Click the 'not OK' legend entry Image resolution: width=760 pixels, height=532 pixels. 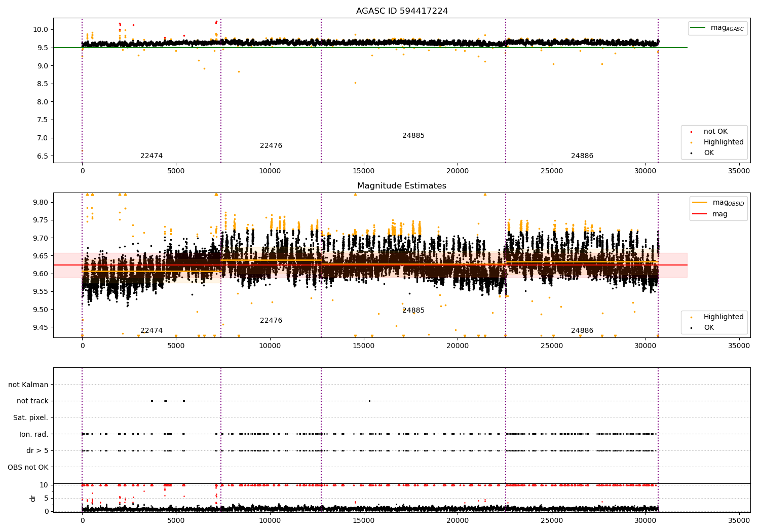tap(715, 132)
